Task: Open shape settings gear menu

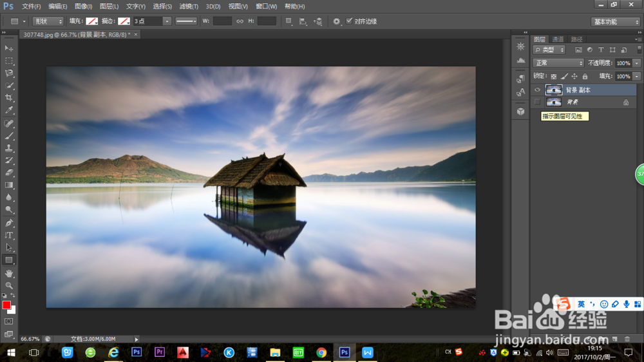Action: (336, 21)
